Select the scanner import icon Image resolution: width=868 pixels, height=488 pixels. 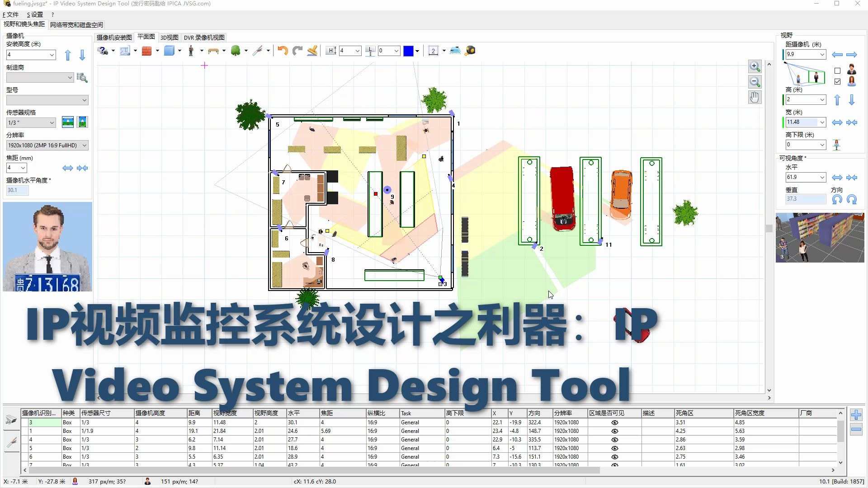coord(455,51)
